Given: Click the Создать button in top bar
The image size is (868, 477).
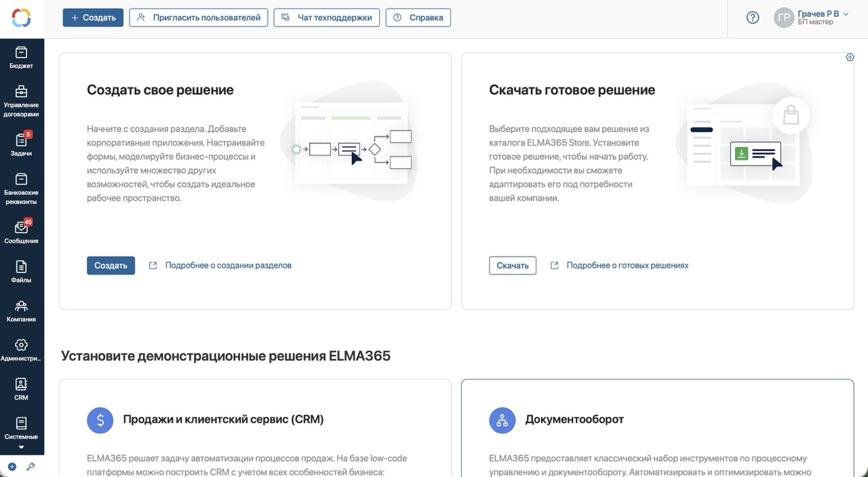Looking at the screenshot, I should 93,18.
